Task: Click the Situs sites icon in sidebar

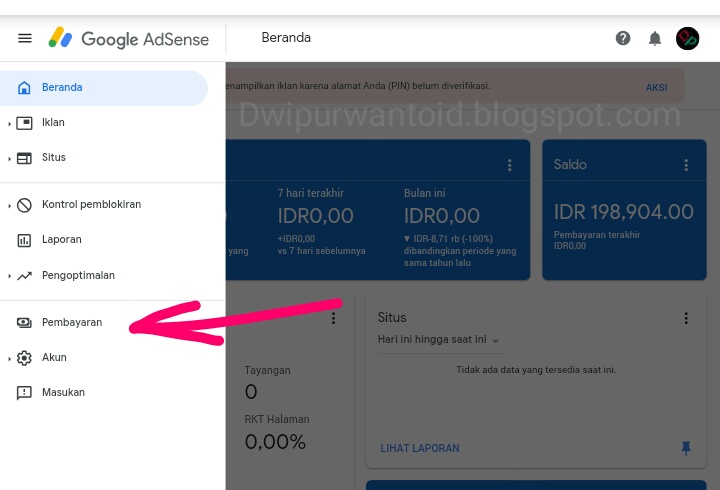Action: click(x=24, y=158)
